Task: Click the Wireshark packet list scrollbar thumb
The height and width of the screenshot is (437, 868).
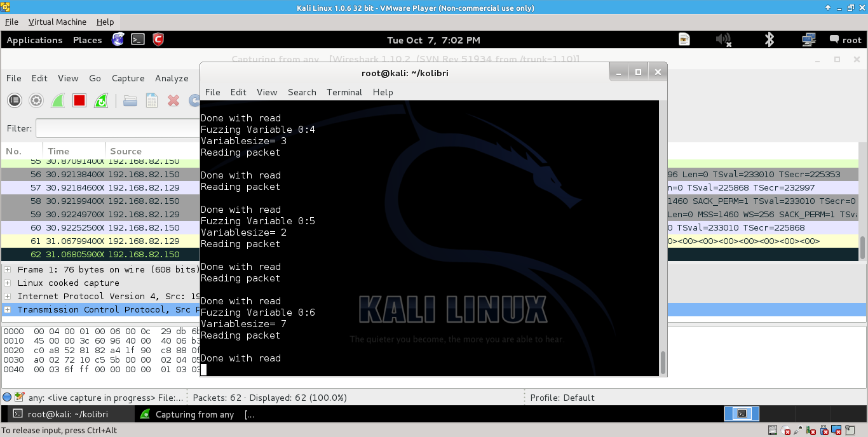Action: 862,247
